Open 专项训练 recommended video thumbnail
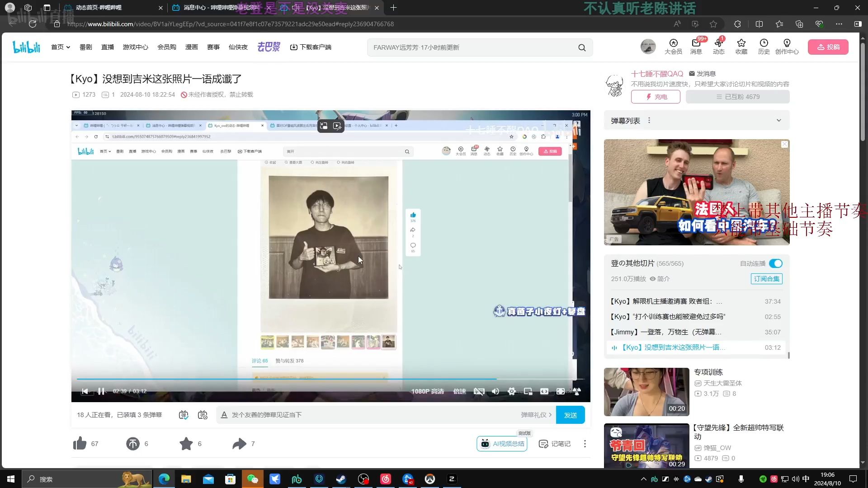This screenshot has width=868, height=488. pyautogui.click(x=646, y=392)
